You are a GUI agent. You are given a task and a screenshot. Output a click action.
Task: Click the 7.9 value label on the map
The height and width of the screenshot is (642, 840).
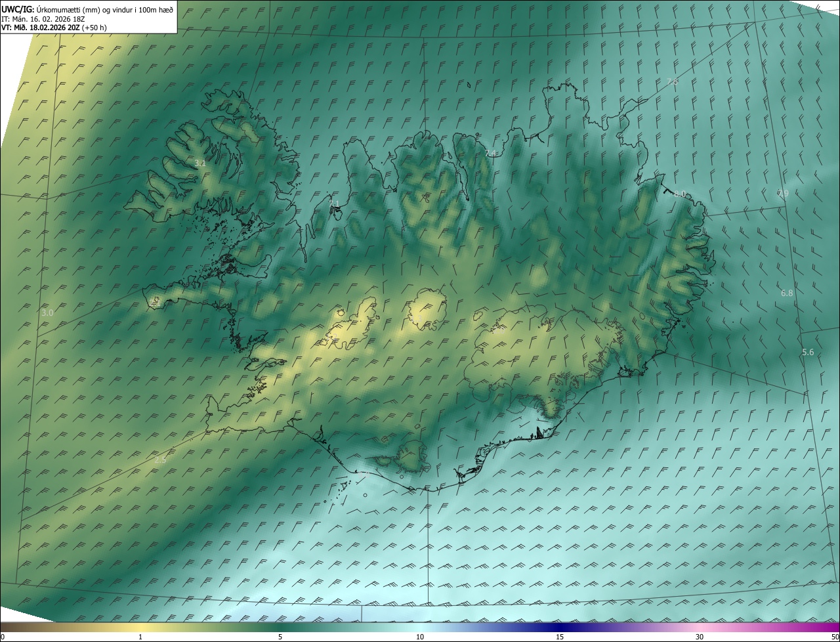tap(783, 193)
